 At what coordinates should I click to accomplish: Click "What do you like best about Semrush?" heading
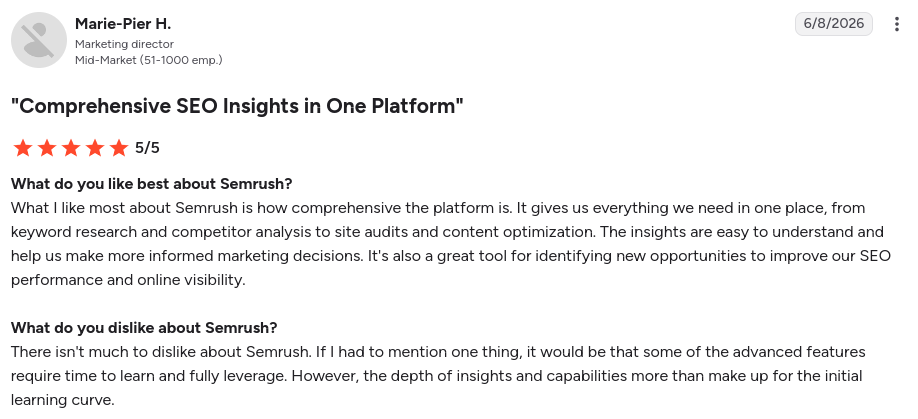pyautogui.click(x=152, y=184)
